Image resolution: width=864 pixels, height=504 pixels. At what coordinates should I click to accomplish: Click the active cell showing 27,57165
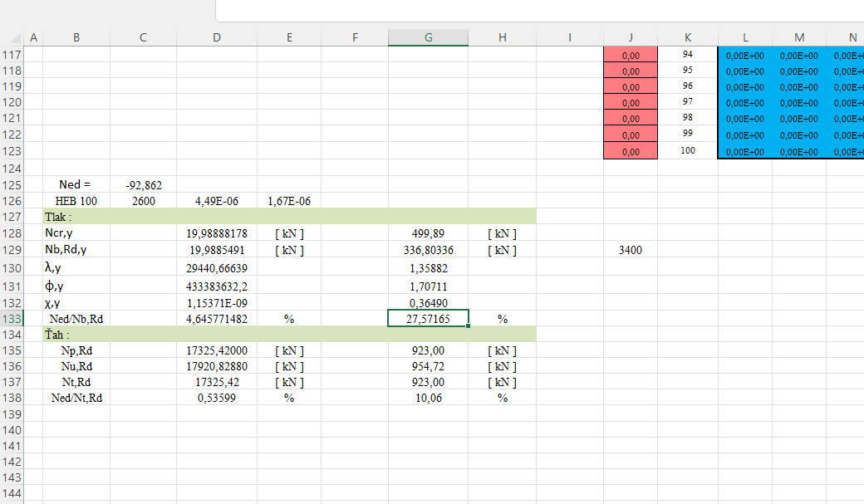428,318
